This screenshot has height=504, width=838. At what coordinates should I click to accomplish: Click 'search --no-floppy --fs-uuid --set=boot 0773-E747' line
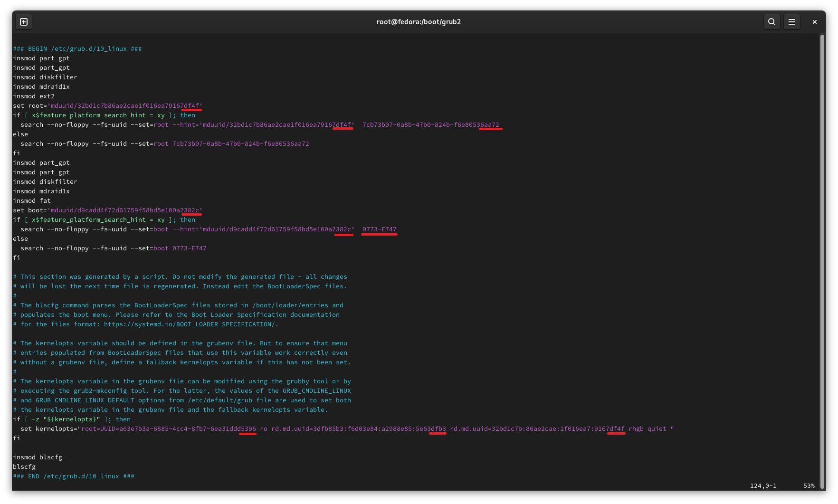click(x=114, y=248)
